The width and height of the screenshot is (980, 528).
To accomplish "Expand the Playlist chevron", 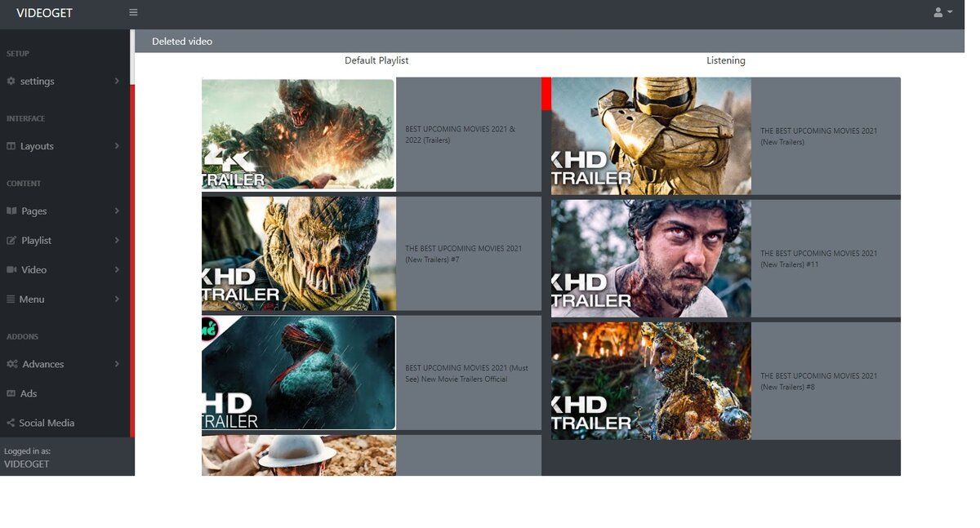I will [117, 240].
